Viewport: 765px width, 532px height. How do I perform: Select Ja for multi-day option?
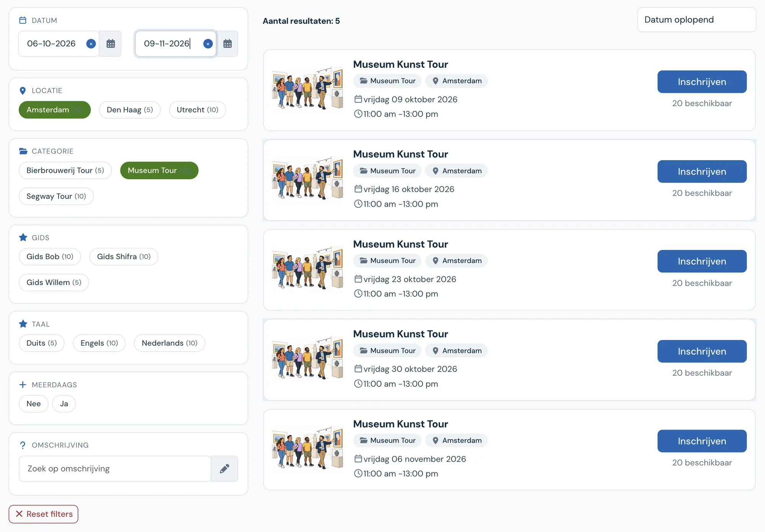(64, 404)
